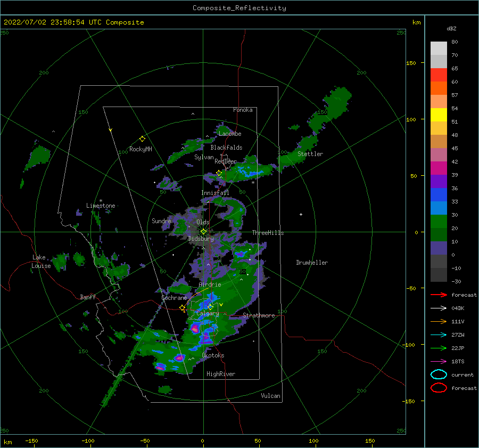This screenshot has width=479, height=448.
Task: Select the yellow 54 dBZ color swatch
Action: 439,115
